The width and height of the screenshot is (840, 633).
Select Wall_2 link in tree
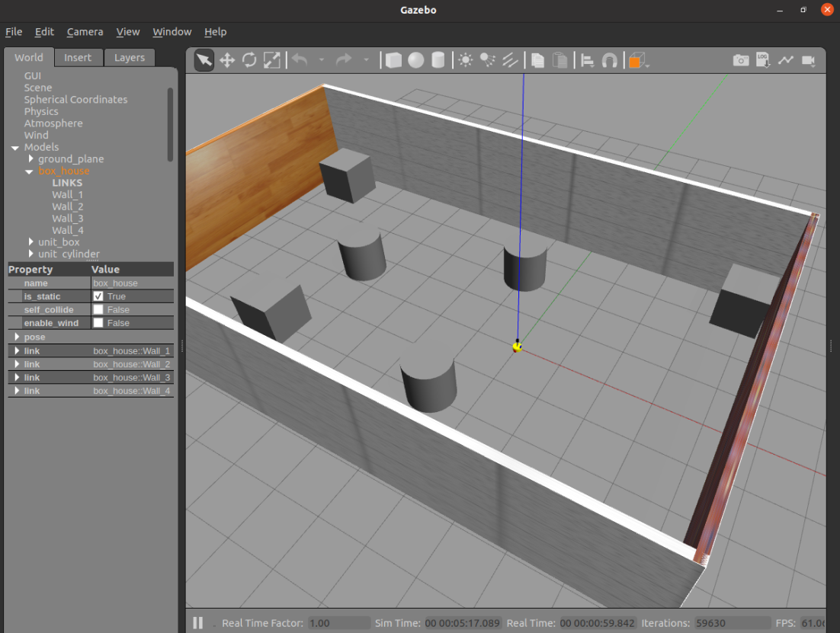68,206
